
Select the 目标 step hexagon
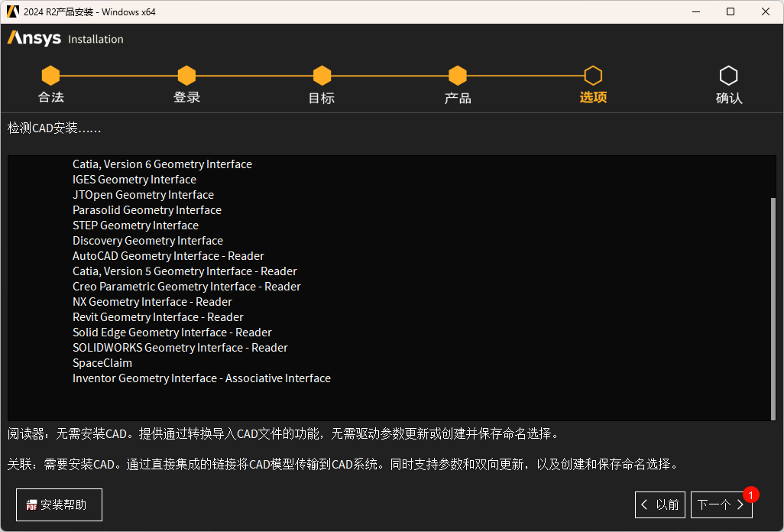322,76
